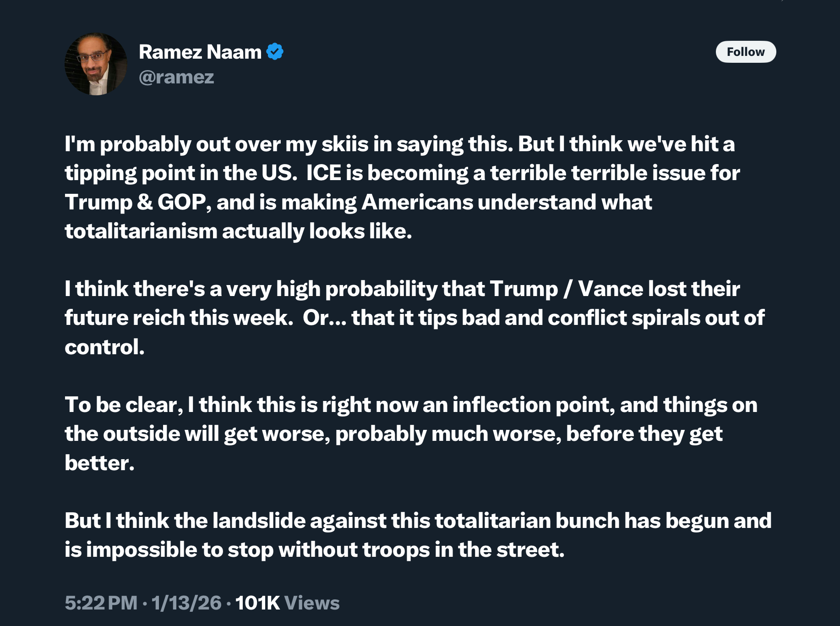
Task: Click the line starting "I think there's a very high"
Action: point(402,289)
